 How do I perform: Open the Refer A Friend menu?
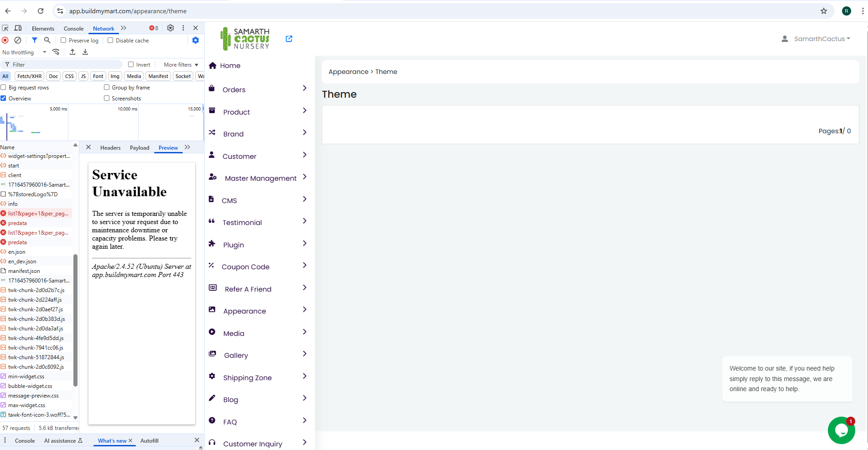tap(248, 289)
